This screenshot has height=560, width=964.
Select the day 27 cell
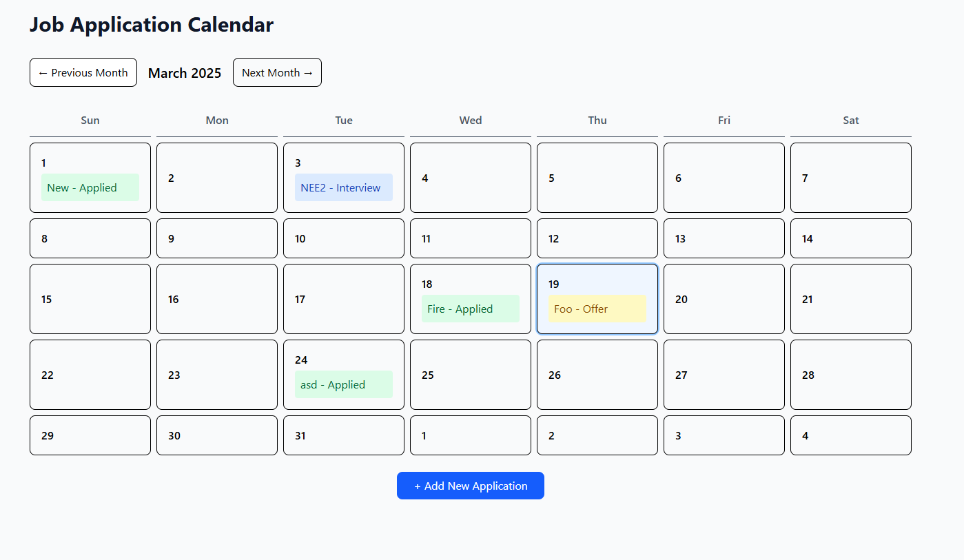tap(724, 375)
